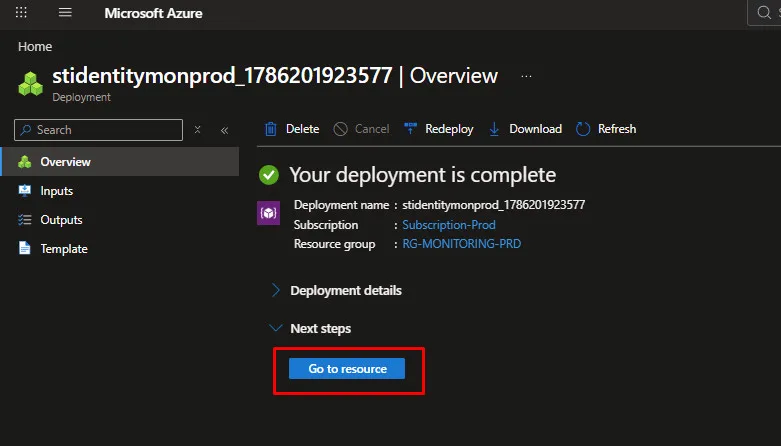Collapse the Next steps section
781x446 pixels.
tap(310, 328)
